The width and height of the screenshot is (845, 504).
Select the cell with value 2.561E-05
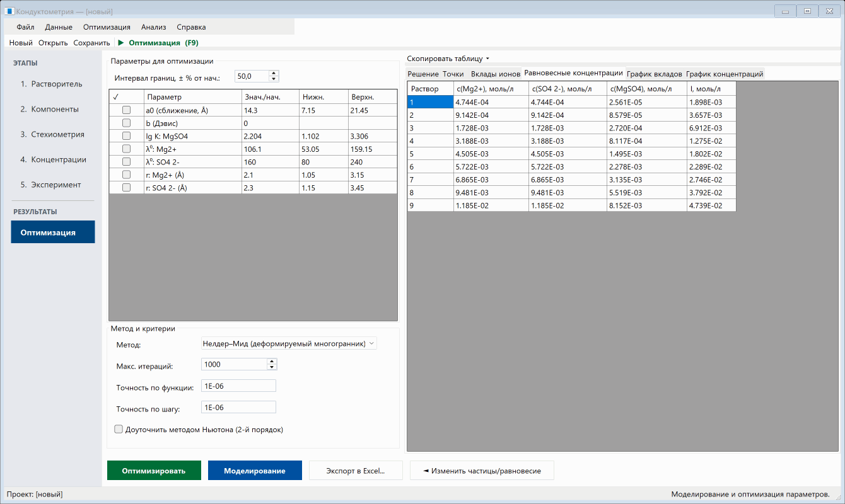pyautogui.click(x=647, y=102)
